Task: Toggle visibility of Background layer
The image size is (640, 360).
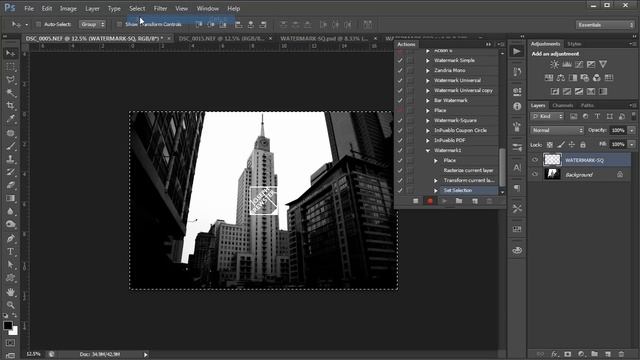Action: point(535,174)
